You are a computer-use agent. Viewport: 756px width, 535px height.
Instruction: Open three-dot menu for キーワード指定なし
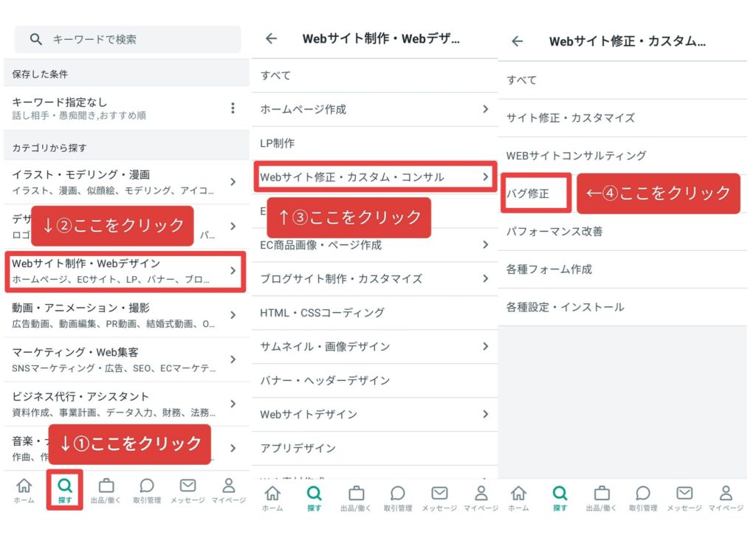click(233, 108)
